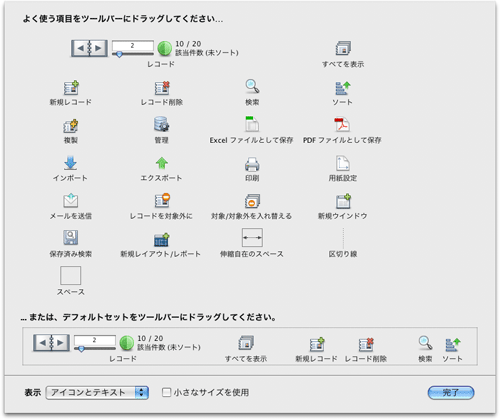Image resolution: width=500 pixels, height=420 pixels.
Task: Click the 10 / 20 count in default set
Action: (150, 338)
